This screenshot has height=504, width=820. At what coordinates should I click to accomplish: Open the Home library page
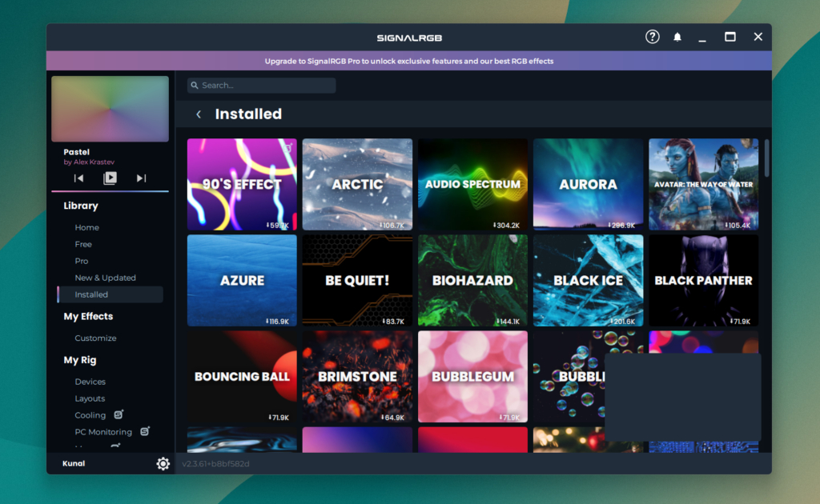[87, 227]
